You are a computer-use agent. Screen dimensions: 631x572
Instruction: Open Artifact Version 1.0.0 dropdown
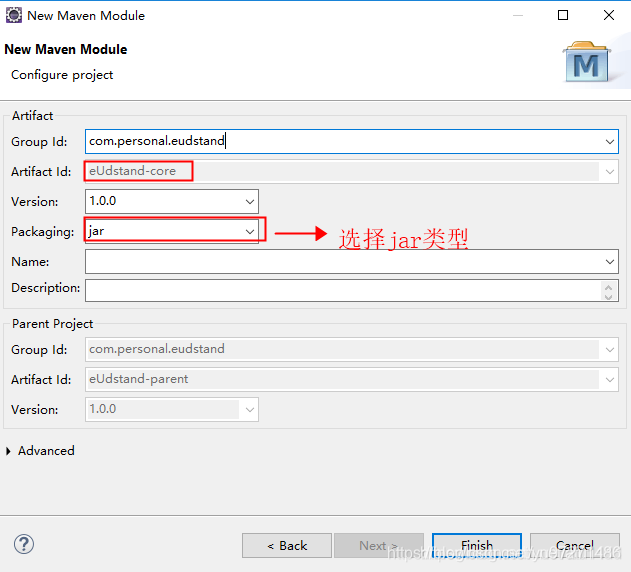pos(250,202)
